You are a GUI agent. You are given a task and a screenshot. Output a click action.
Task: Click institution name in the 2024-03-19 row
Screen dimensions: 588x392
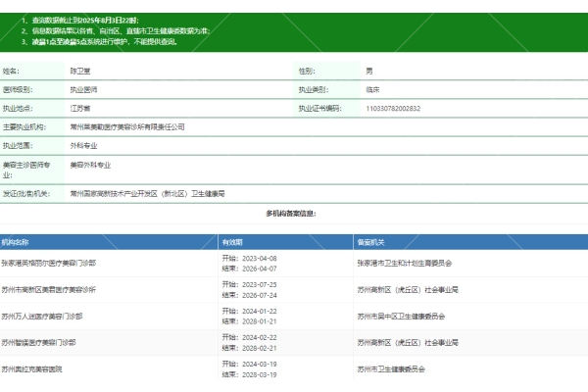[x=32, y=369]
